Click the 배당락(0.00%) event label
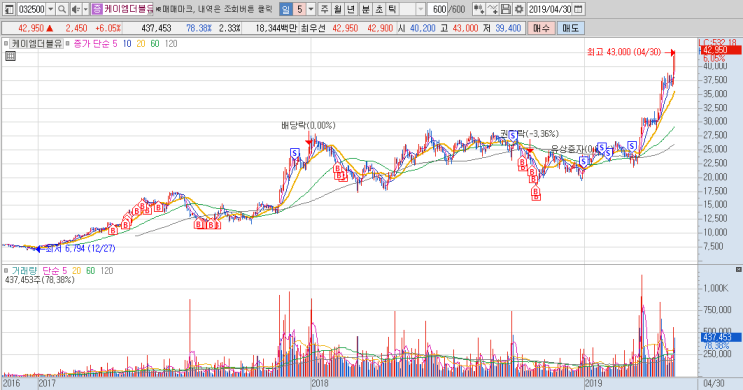743x390 pixels. (308, 125)
